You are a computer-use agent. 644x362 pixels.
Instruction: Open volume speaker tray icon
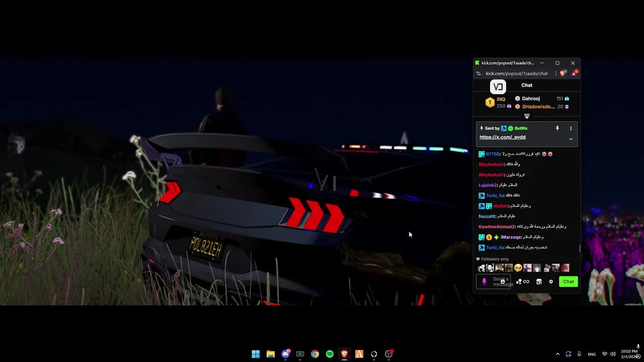click(x=613, y=354)
